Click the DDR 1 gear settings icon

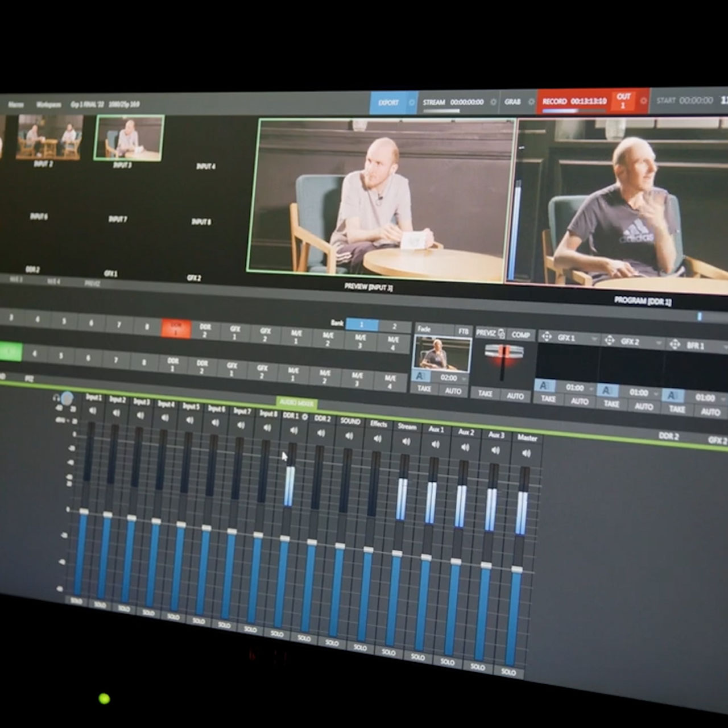[304, 417]
